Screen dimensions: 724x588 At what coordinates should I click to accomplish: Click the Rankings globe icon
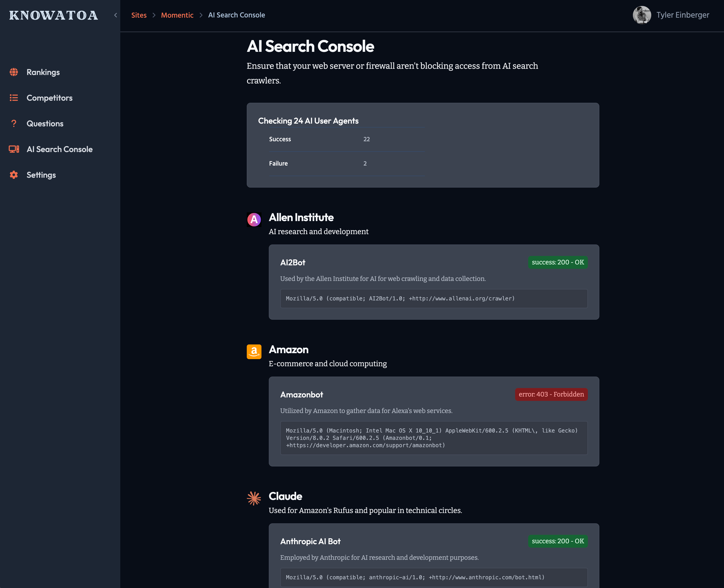click(x=14, y=72)
